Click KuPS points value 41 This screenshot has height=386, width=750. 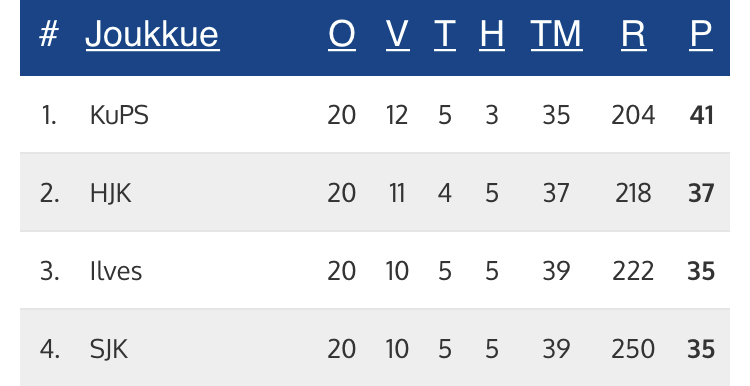[701, 115]
